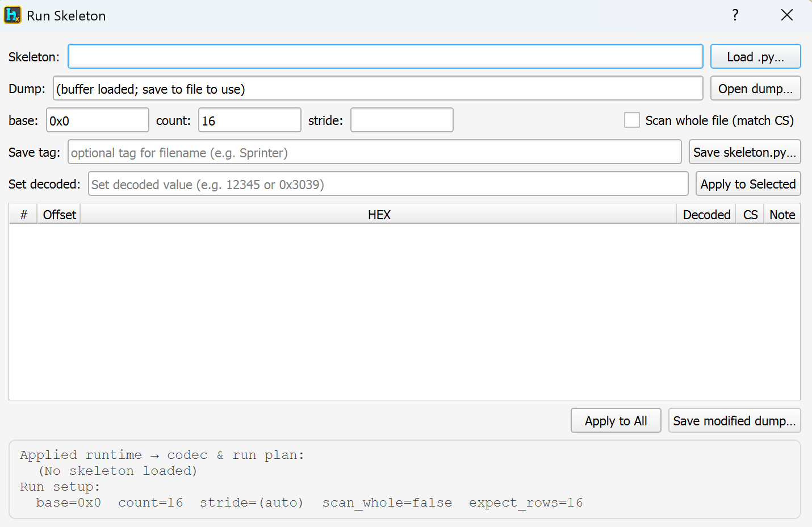Click the 'expect_rows=16' text in log
The width and height of the screenshot is (812, 527).
[x=526, y=503]
